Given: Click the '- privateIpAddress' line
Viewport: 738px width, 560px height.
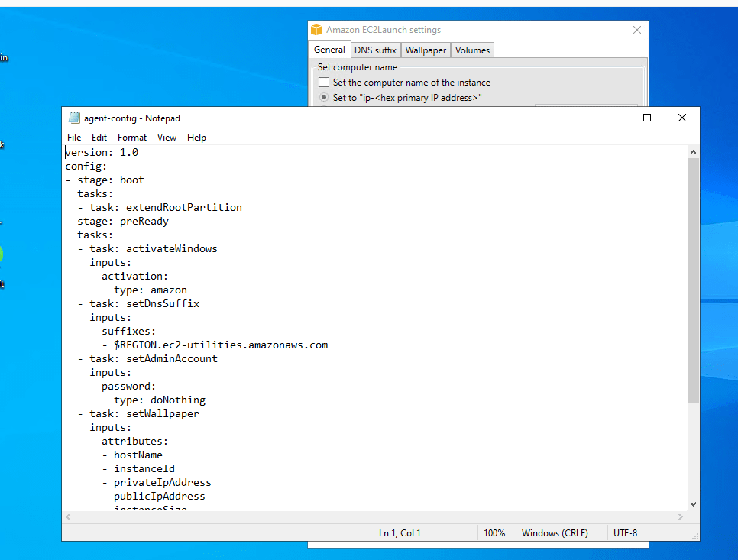Looking at the screenshot, I should 157,482.
